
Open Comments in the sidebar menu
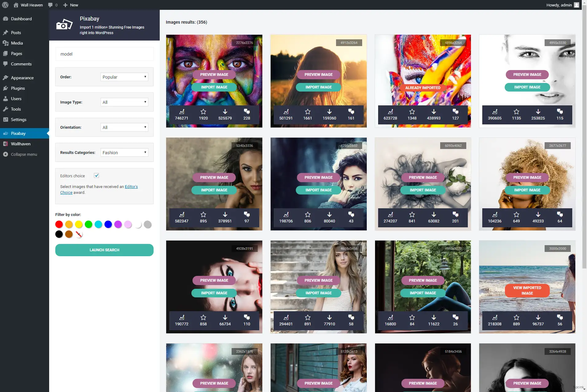25,64
